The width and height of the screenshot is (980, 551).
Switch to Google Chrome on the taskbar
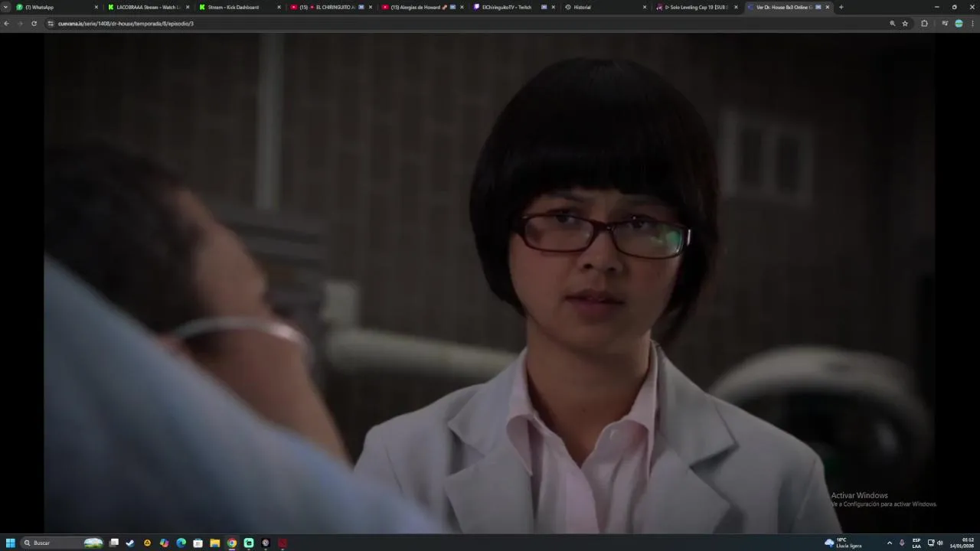pyautogui.click(x=232, y=543)
